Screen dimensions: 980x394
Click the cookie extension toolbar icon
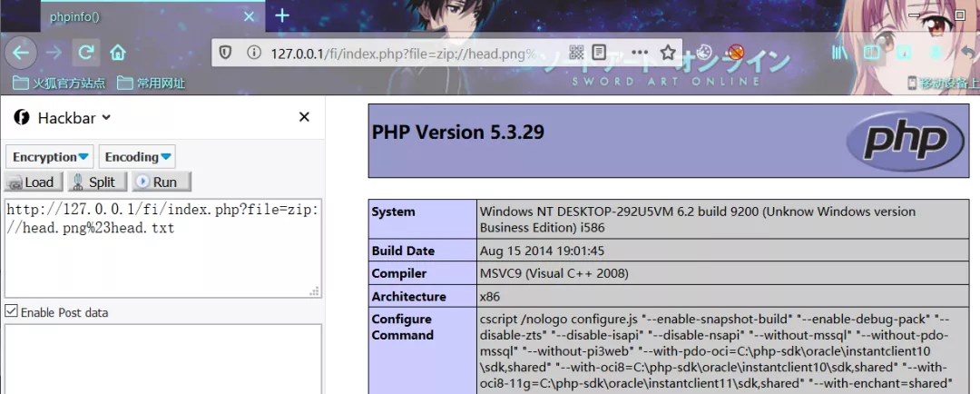(705, 51)
